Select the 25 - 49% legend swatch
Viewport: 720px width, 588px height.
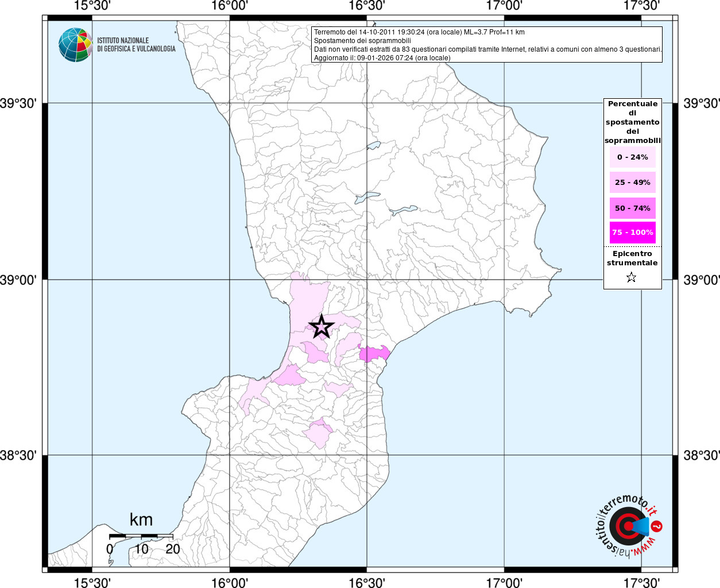click(x=633, y=182)
